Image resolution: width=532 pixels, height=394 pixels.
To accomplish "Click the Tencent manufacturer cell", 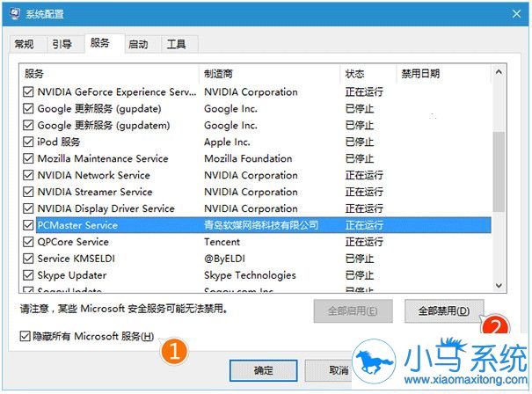I will point(222,242).
